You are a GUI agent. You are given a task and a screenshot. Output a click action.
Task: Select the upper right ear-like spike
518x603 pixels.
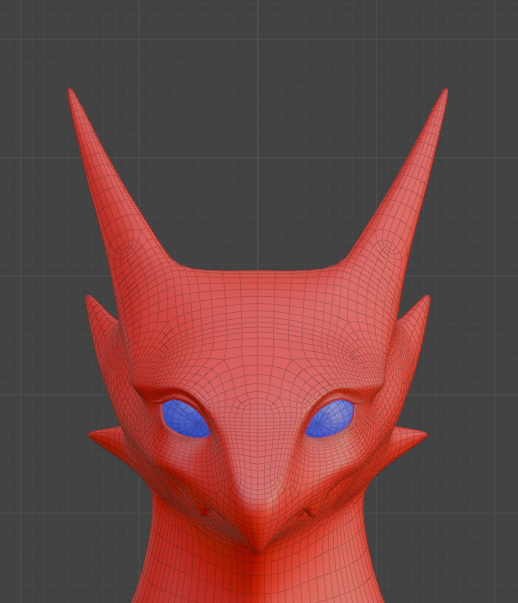click(416, 313)
